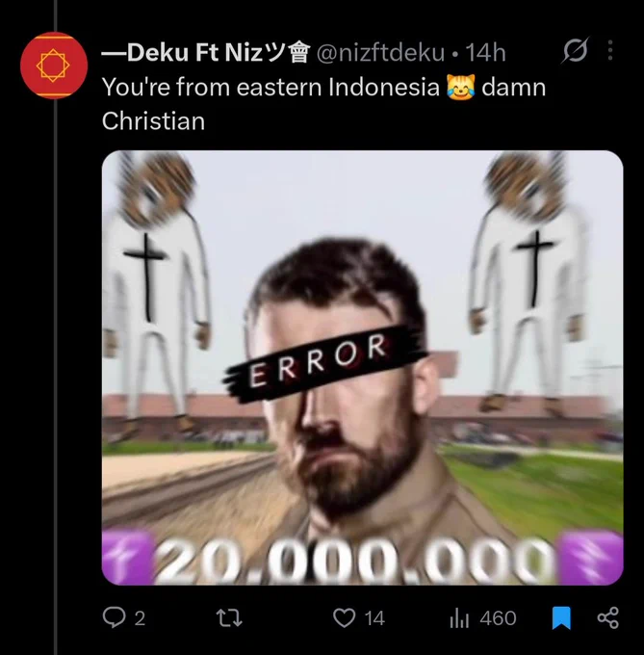The height and width of the screenshot is (655, 644).
Task: Expand the attached meme image
Action: 362,368
